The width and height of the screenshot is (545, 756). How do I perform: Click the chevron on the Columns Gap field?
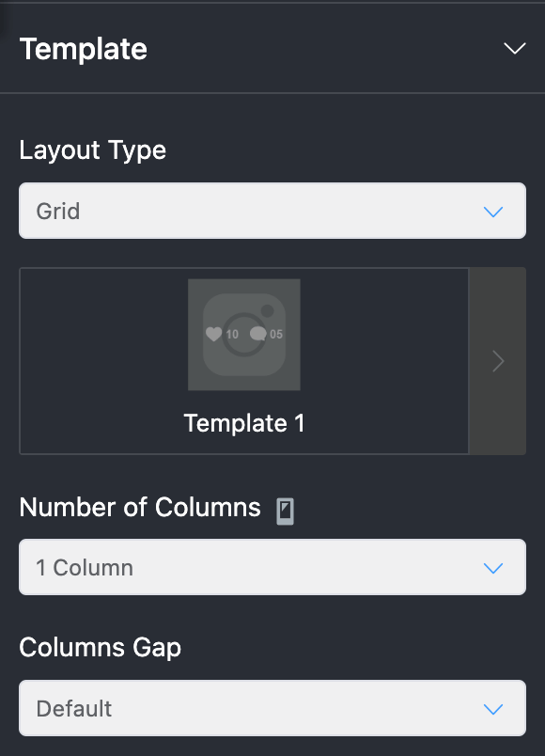492,708
